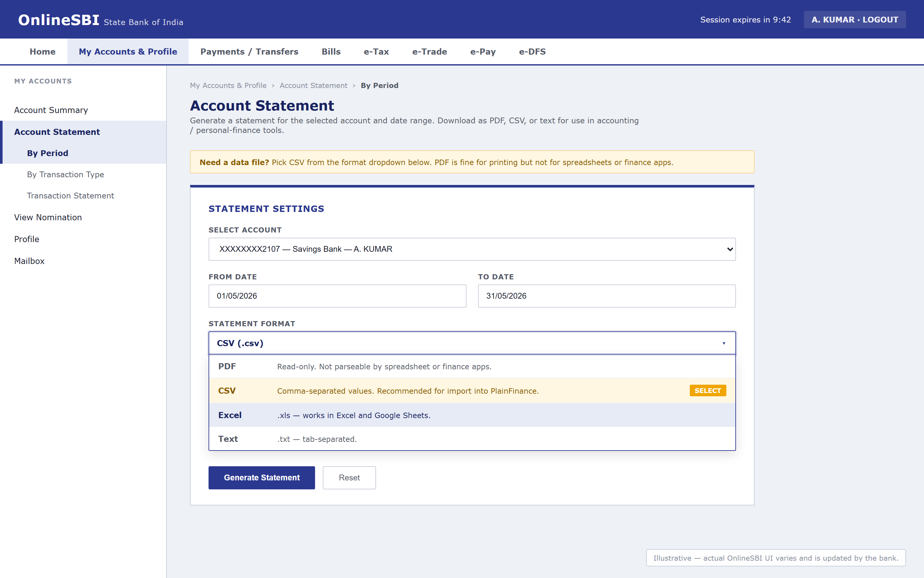Open the e-Pay tab
The image size is (924, 578).
(x=483, y=52)
